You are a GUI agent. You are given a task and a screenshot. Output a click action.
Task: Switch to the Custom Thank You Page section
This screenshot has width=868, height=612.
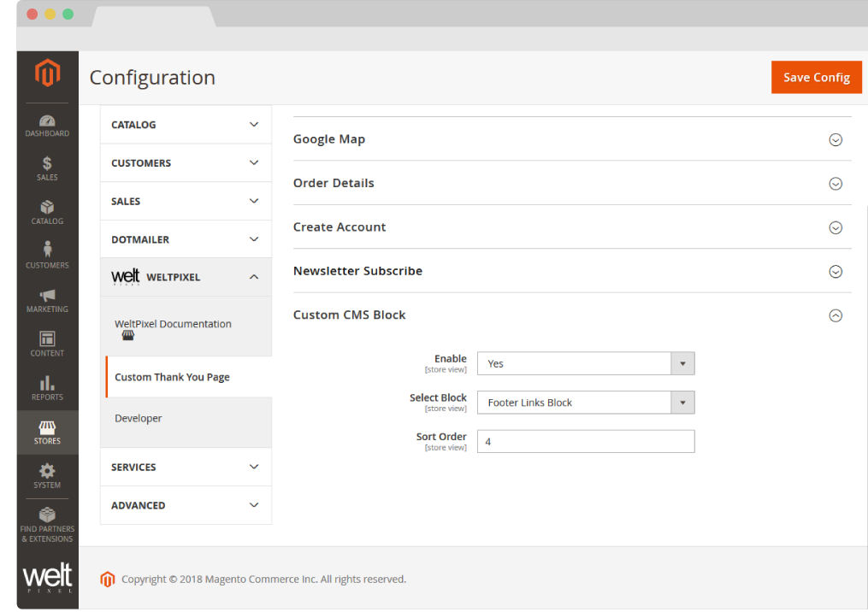(x=174, y=376)
